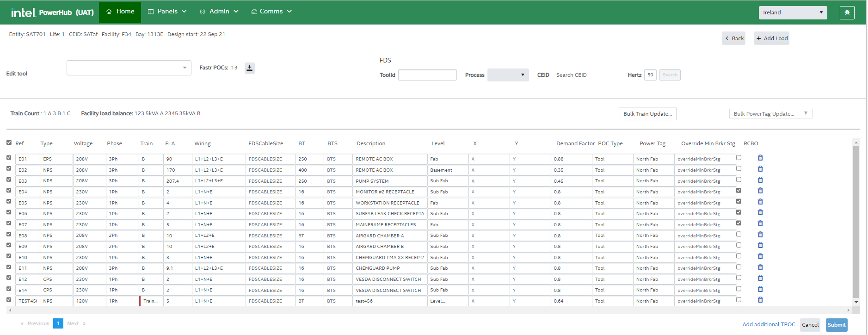Remove row E12 with its trash icon

point(760,278)
